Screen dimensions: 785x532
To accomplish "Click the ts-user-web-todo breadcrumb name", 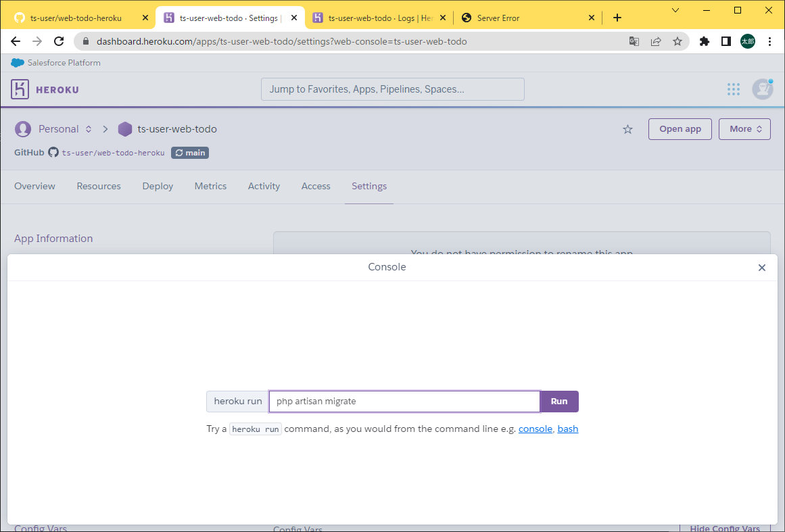I will [177, 129].
